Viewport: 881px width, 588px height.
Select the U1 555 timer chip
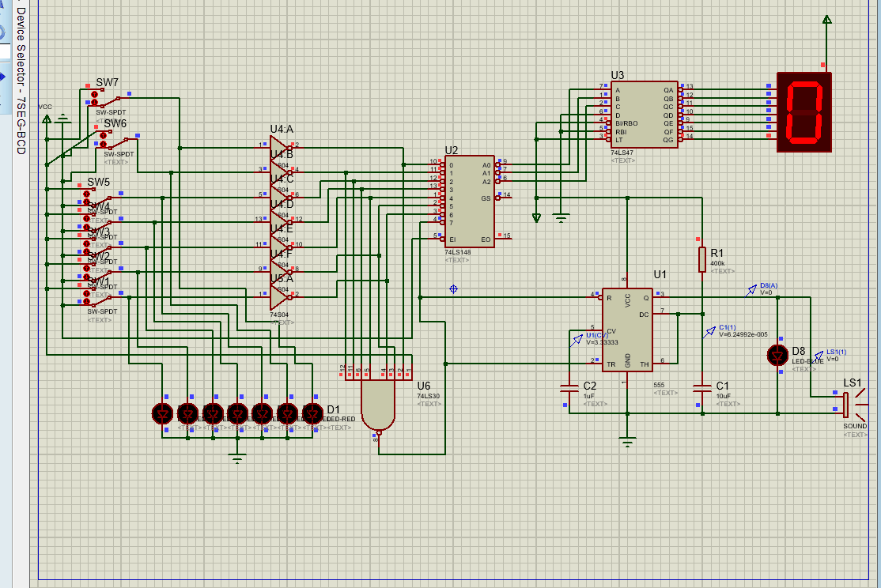point(627,330)
